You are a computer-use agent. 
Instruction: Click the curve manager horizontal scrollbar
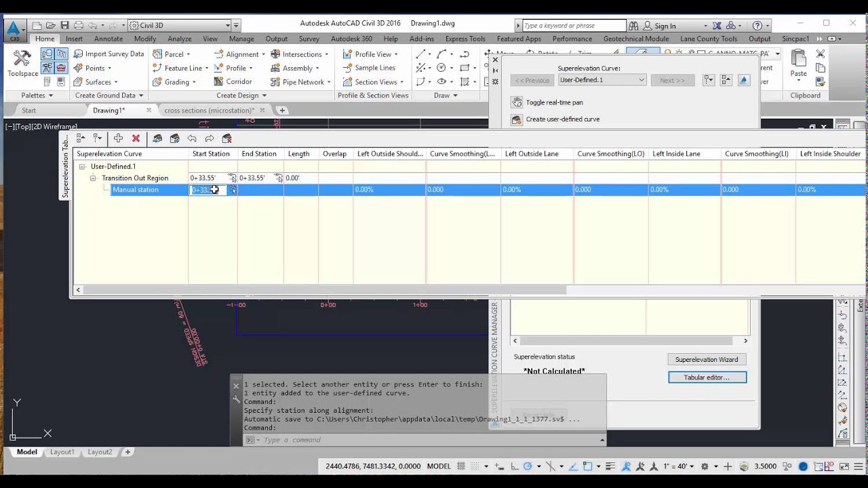click(625, 341)
